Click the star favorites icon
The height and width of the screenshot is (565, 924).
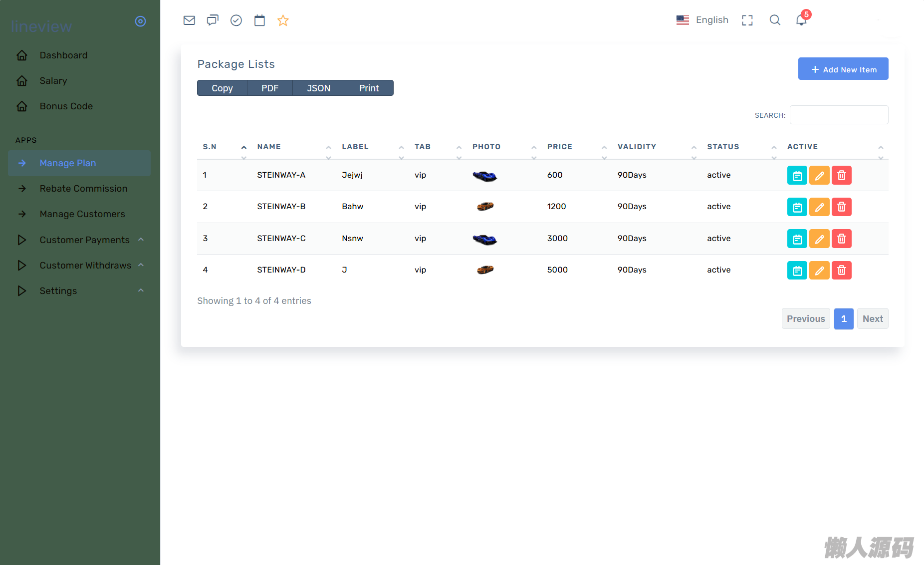283,20
